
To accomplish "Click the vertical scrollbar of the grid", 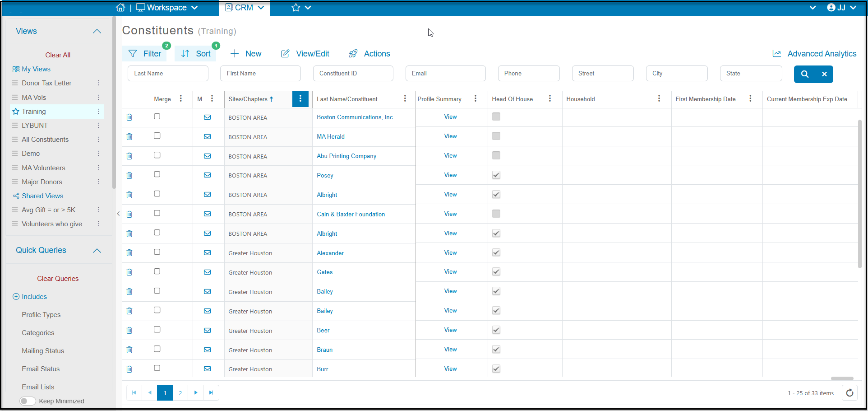I will (860, 194).
